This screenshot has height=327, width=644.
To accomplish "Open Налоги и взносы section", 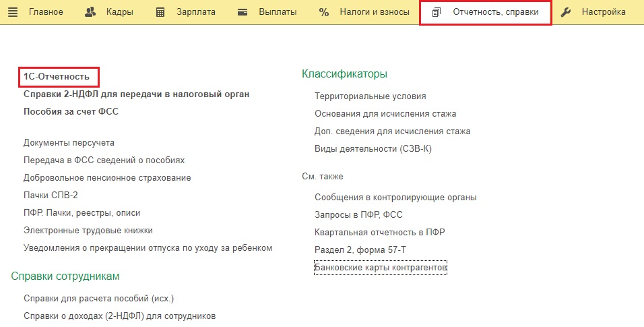I will point(375,12).
